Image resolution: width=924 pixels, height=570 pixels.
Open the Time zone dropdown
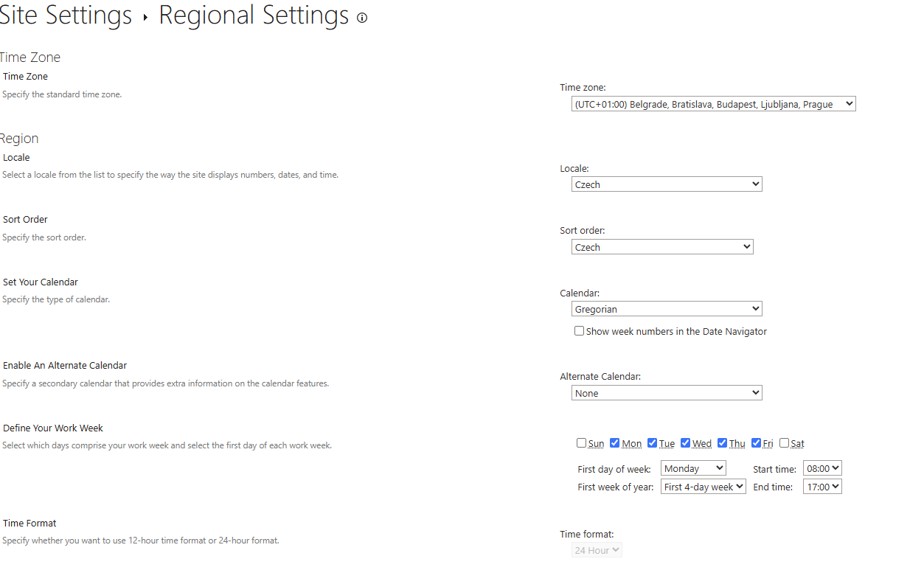point(713,104)
